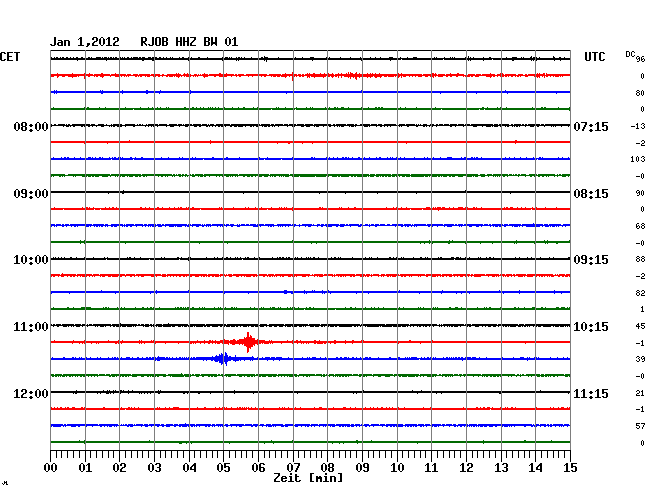This screenshot has height=494, width=650.
Task: Click the CET time label "11:00"
Action: 31,327
